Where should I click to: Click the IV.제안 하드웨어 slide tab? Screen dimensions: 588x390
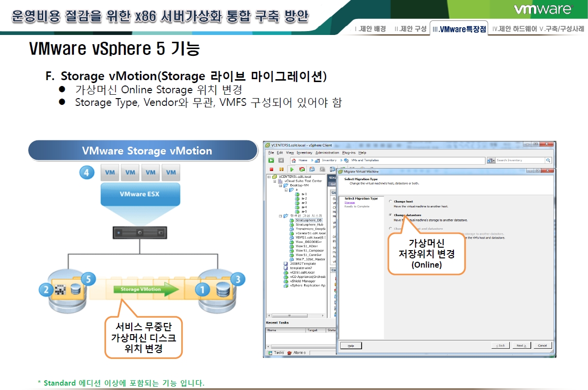coord(515,29)
